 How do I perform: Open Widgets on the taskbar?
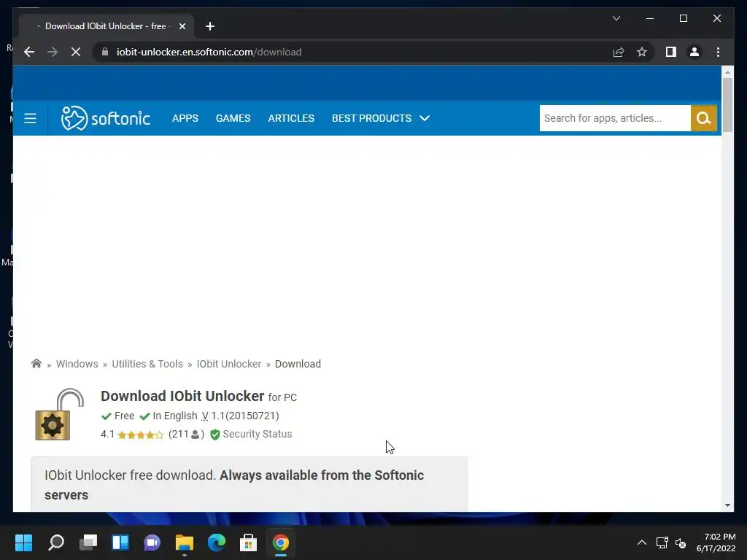coord(120,542)
